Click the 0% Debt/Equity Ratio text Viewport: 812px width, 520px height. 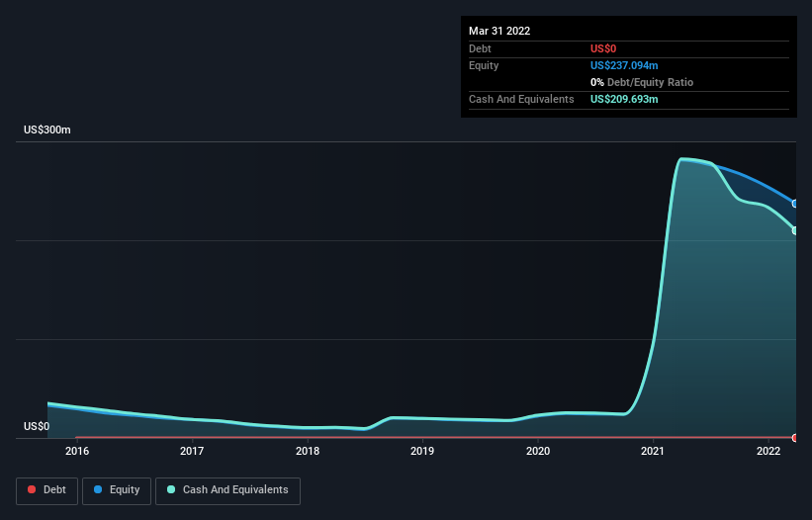(642, 82)
